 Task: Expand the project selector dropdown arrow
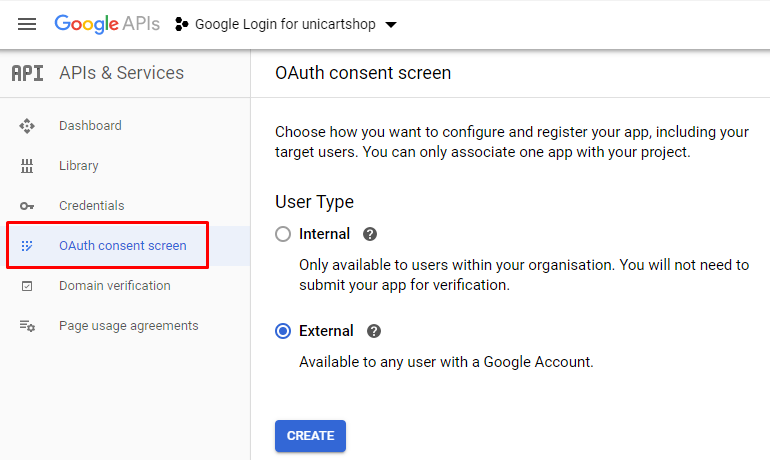(x=391, y=25)
